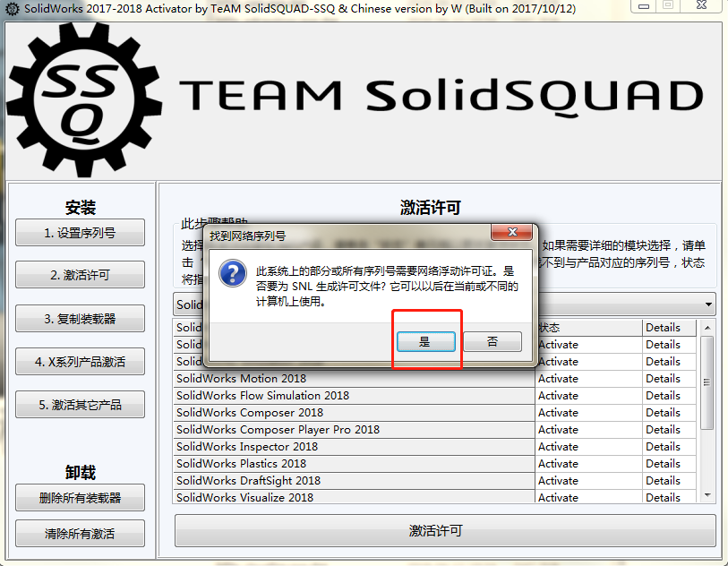The image size is (728, 566).
Task: Click the Details column header
Action: coord(669,328)
